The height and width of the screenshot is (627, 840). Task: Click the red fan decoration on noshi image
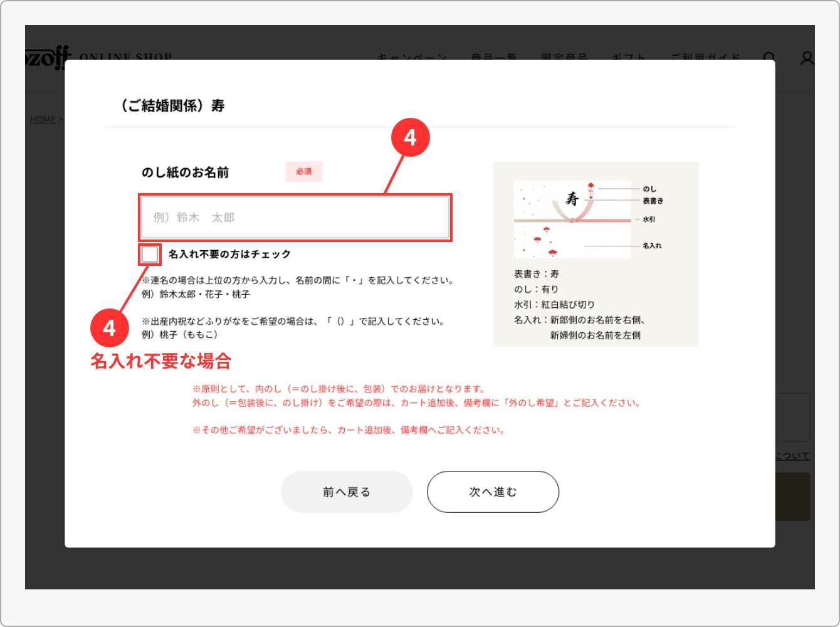pos(537,240)
